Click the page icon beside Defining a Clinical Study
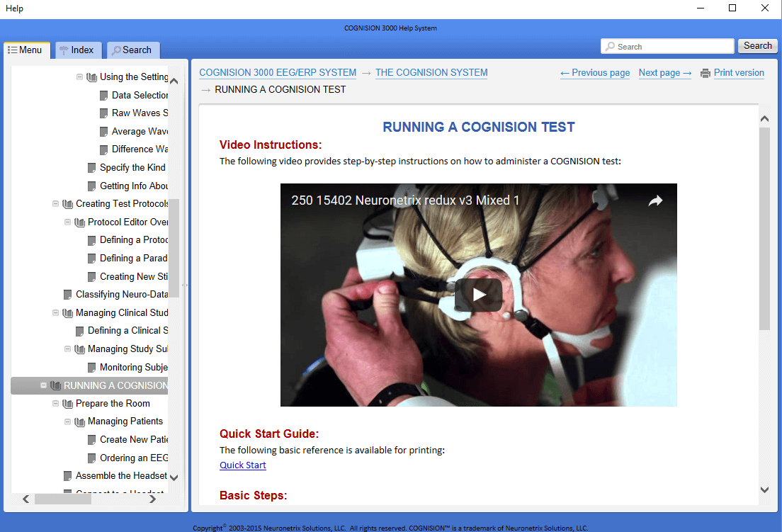The height and width of the screenshot is (532, 782). point(80,331)
